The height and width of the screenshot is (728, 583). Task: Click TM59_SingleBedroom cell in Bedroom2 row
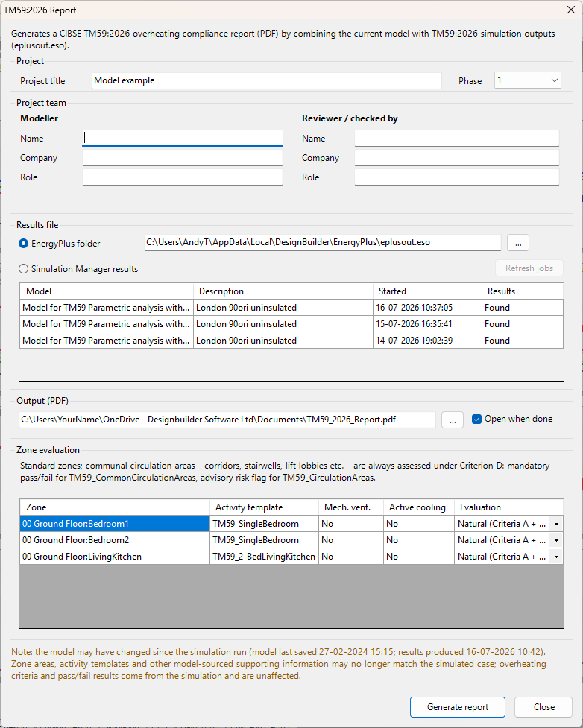coord(264,540)
